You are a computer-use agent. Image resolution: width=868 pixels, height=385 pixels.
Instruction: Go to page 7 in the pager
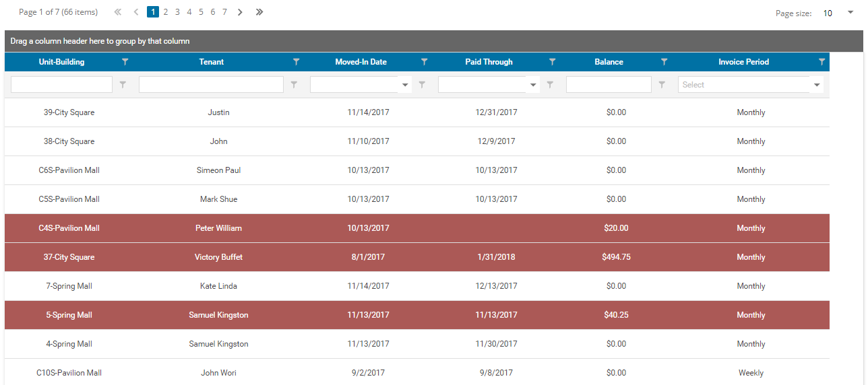224,12
